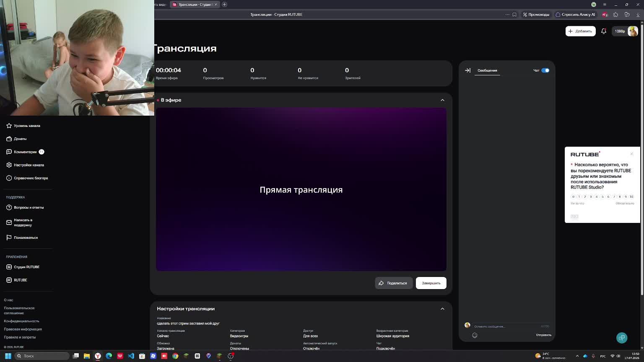Screen dimensions: 644x362
Task: Open Правила и запреты footer link
Action: [20, 337]
